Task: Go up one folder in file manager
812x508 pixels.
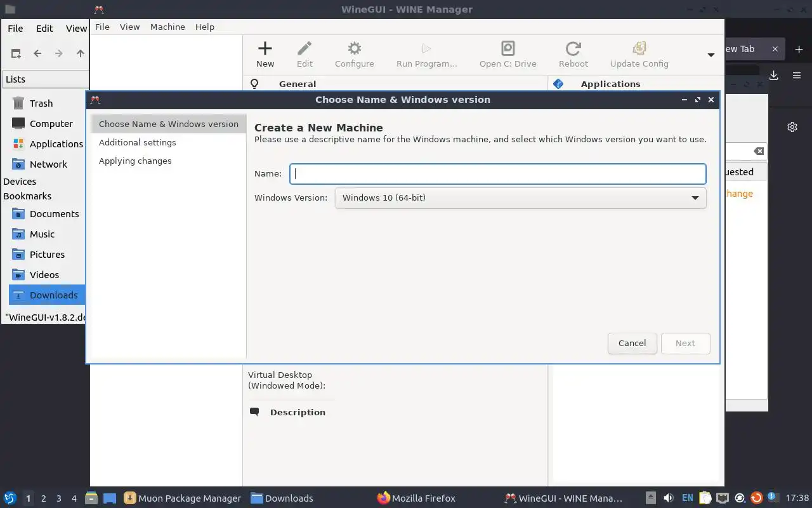Action: tap(80, 54)
